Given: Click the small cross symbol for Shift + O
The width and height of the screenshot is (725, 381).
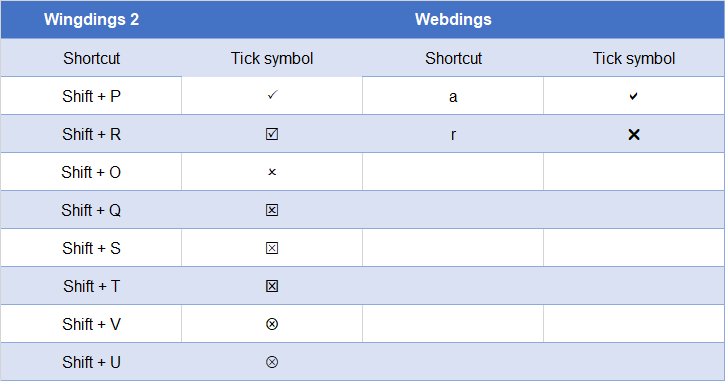Looking at the screenshot, I should (x=272, y=172).
